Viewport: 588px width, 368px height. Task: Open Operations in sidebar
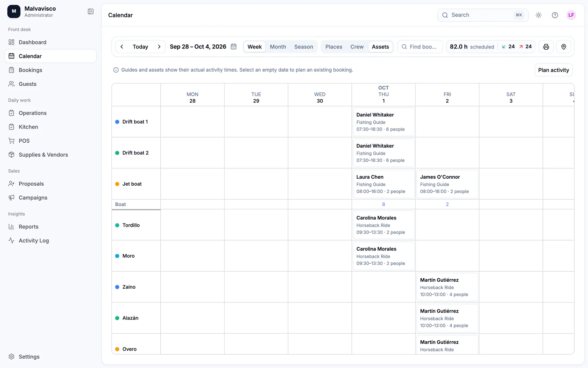point(50,113)
